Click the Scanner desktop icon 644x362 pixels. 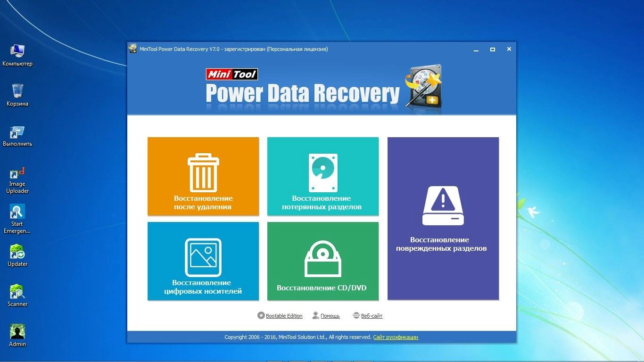pos(17,296)
